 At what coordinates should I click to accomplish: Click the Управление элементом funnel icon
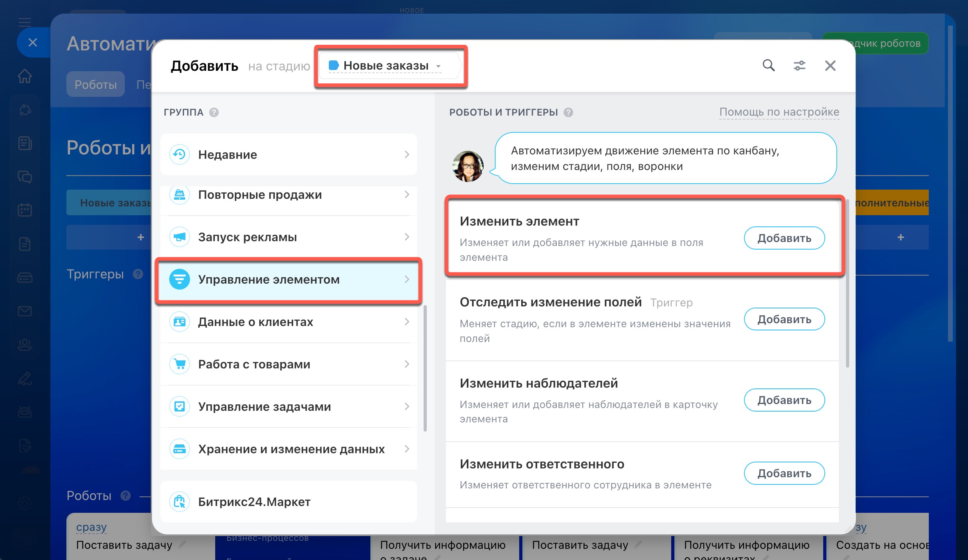coord(180,279)
